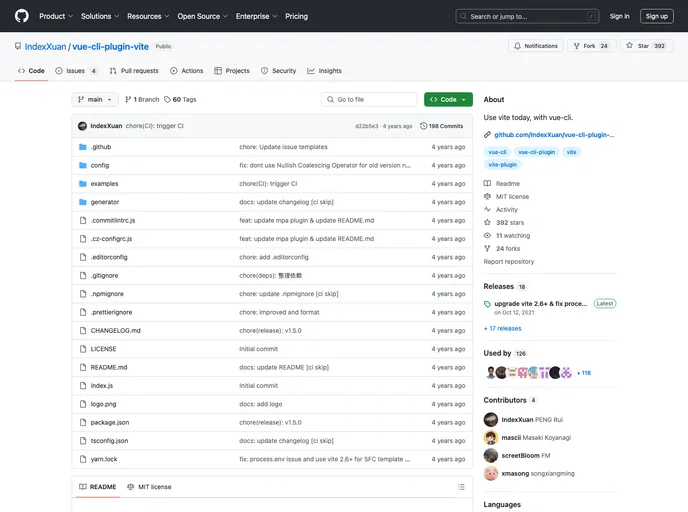Click the vue-cli-plugin topic tag
The width and height of the screenshot is (688, 512).
pos(537,152)
